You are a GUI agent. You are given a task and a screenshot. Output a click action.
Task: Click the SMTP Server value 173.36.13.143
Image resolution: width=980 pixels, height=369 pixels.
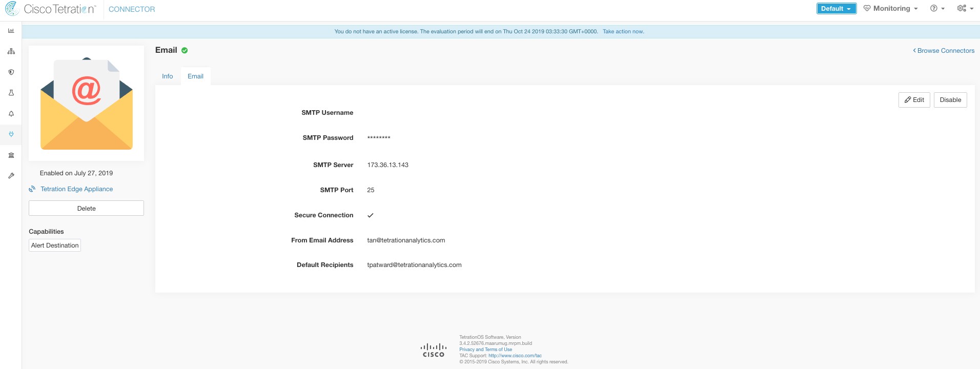pyautogui.click(x=387, y=165)
